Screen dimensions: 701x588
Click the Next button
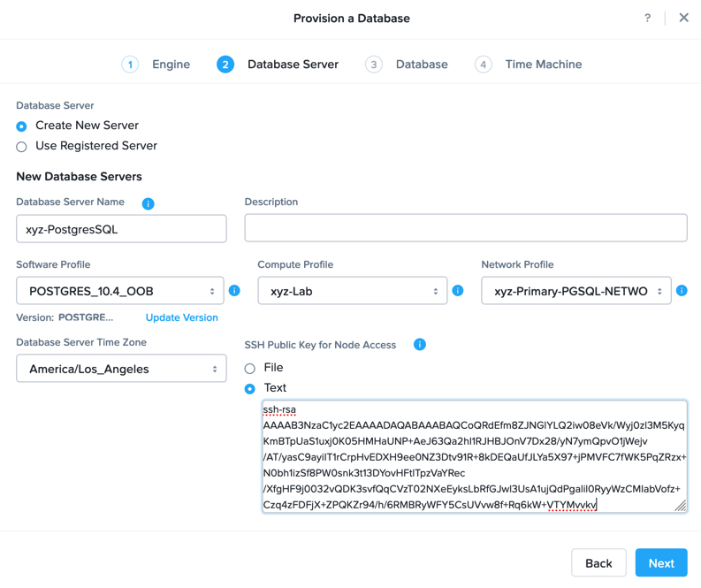point(661,562)
